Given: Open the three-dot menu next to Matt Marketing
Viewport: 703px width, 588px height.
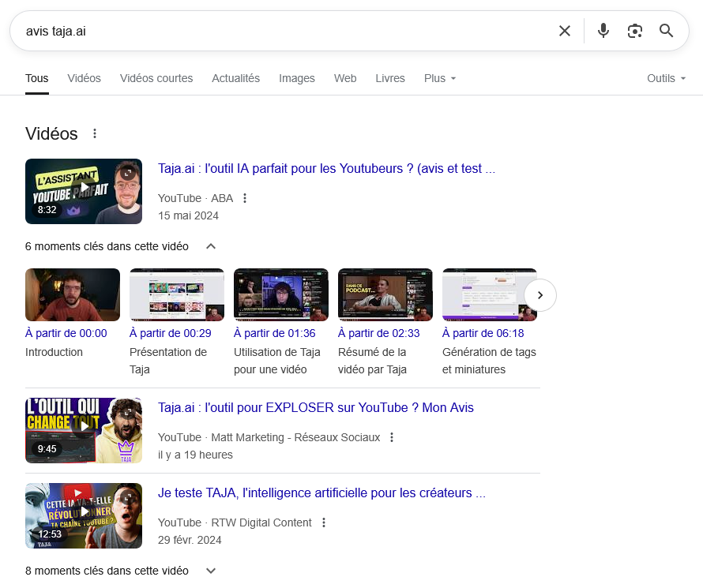Looking at the screenshot, I should click(x=392, y=437).
